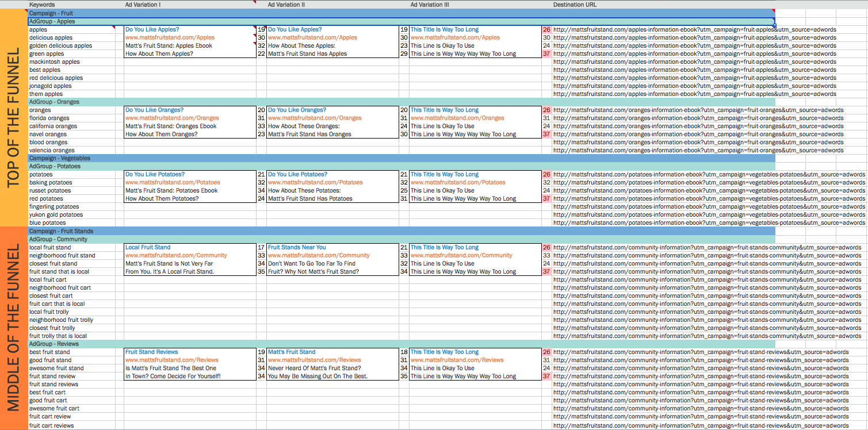Click destination URL in the valencia oranges row
This screenshot has width=868, height=430.
coord(698,150)
